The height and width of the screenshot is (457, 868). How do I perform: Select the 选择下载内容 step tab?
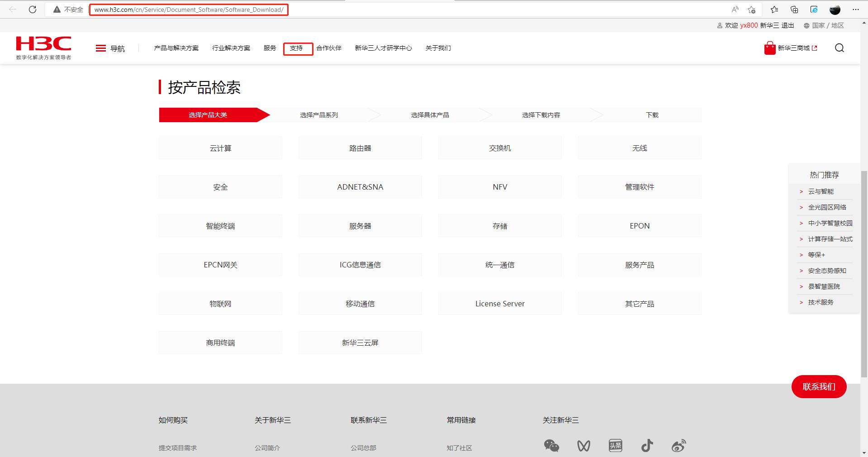pyautogui.click(x=541, y=115)
